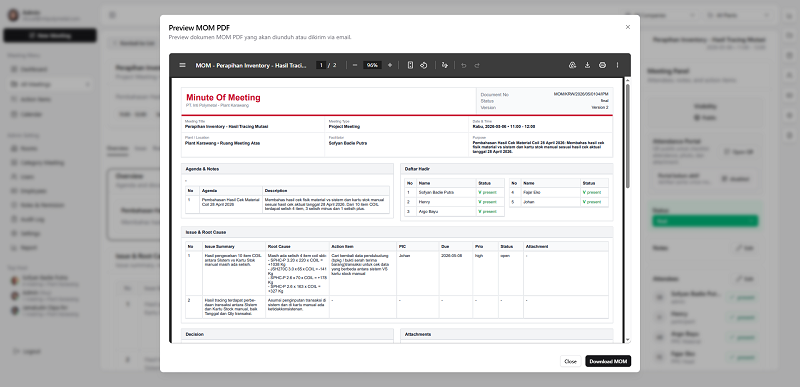Image resolution: width=800 pixels, height=387 pixels.
Task: Click the due date 2026-05-08 cell
Action: pos(451,255)
